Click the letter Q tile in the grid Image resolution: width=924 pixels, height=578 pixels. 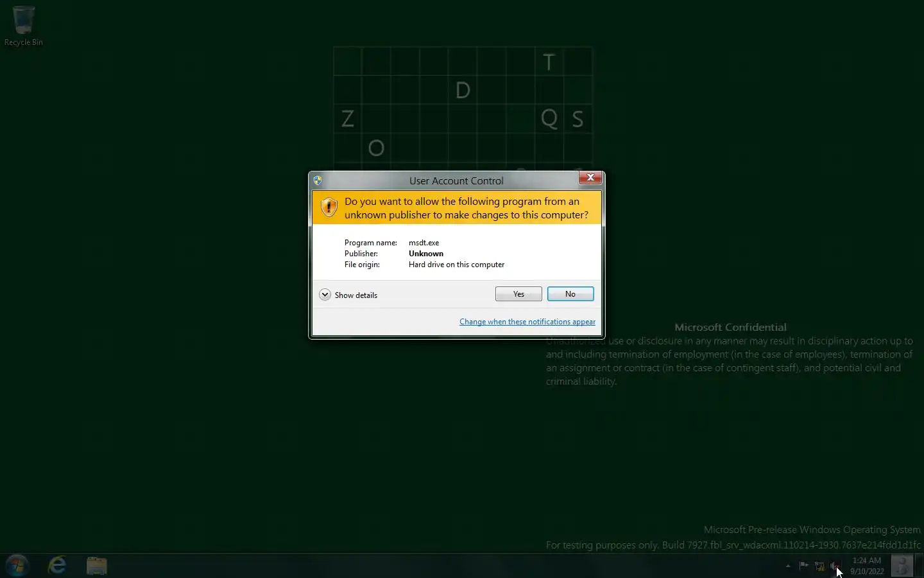[x=549, y=119]
